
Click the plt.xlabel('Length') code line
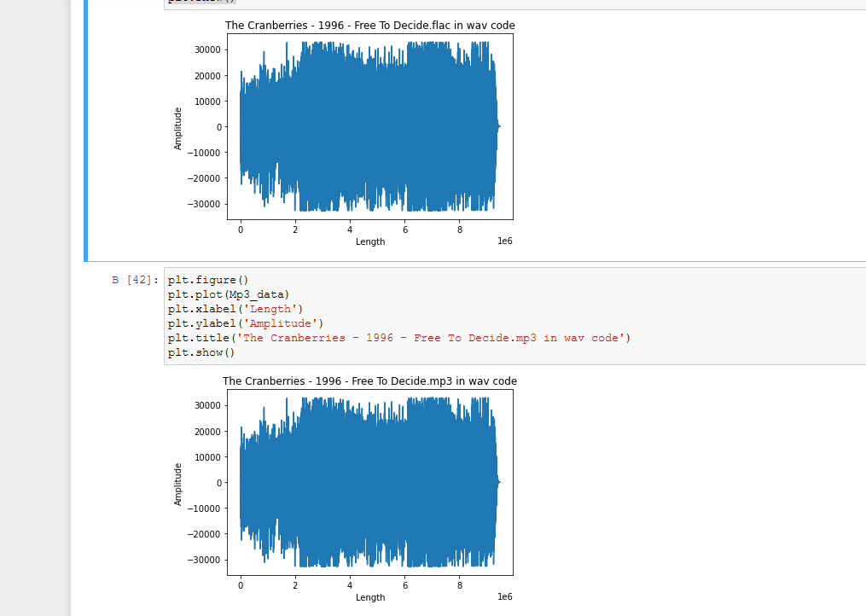point(235,309)
